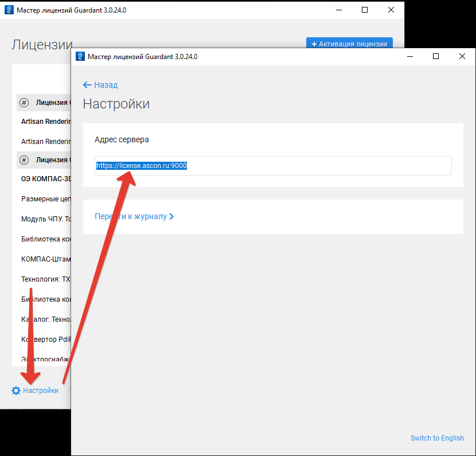Switch to English language
The width and height of the screenshot is (476, 456).
point(437,438)
